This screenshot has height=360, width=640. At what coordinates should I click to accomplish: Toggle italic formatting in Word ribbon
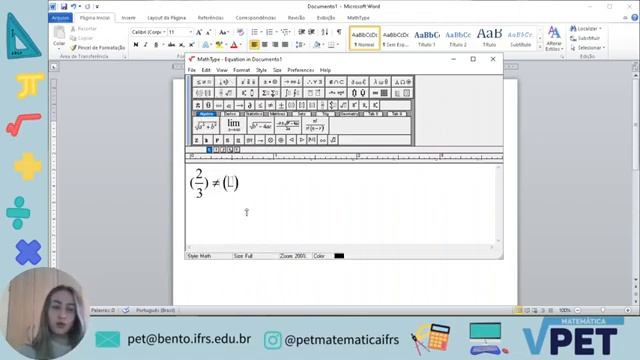[145, 44]
